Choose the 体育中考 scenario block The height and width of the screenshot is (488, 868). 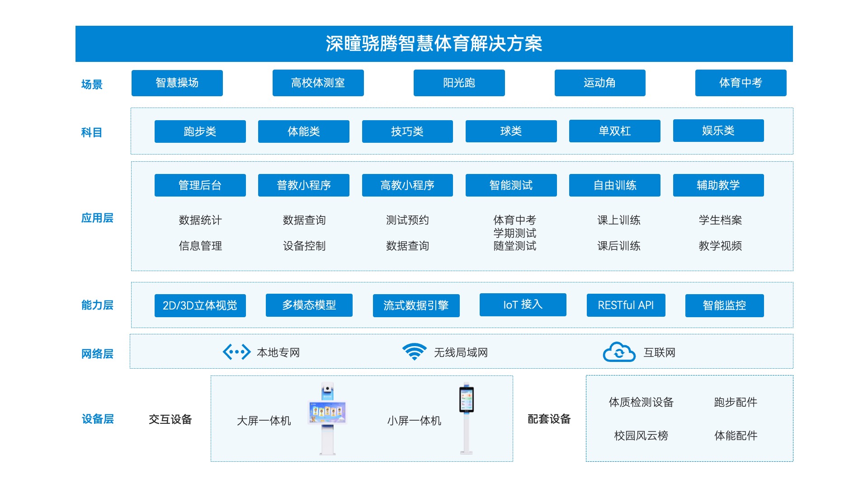[x=741, y=83]
